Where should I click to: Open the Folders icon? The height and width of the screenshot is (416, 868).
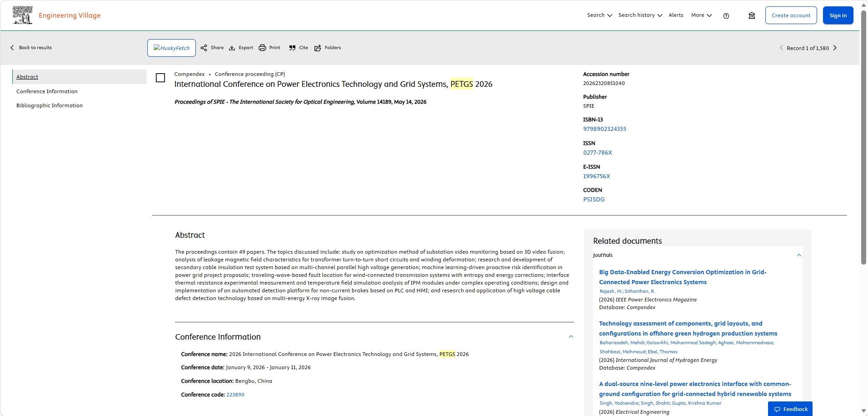pyautogui.click(x=318, y=48)
